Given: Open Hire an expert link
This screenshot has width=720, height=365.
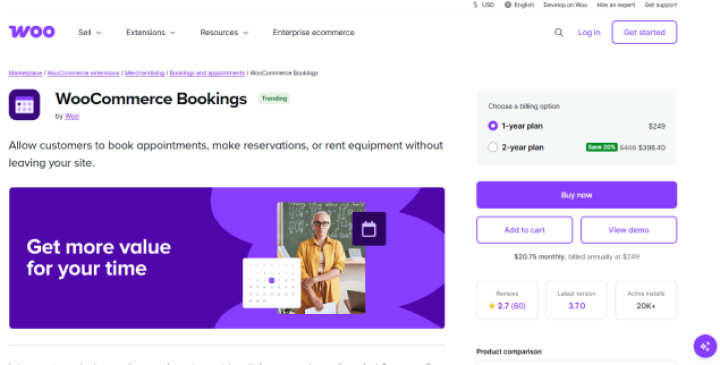Looking at the screenshot, I should (x=616, y=5).
